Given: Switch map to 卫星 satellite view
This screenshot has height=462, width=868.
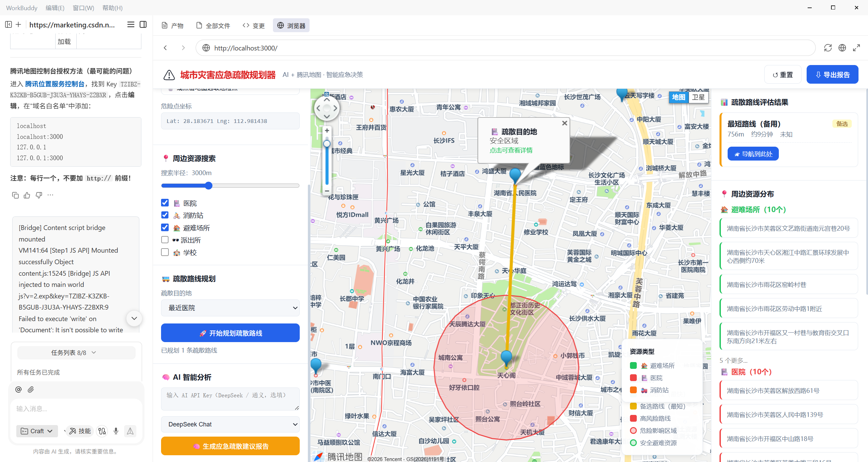Looking at the screenshot, I should coord(698,97).
